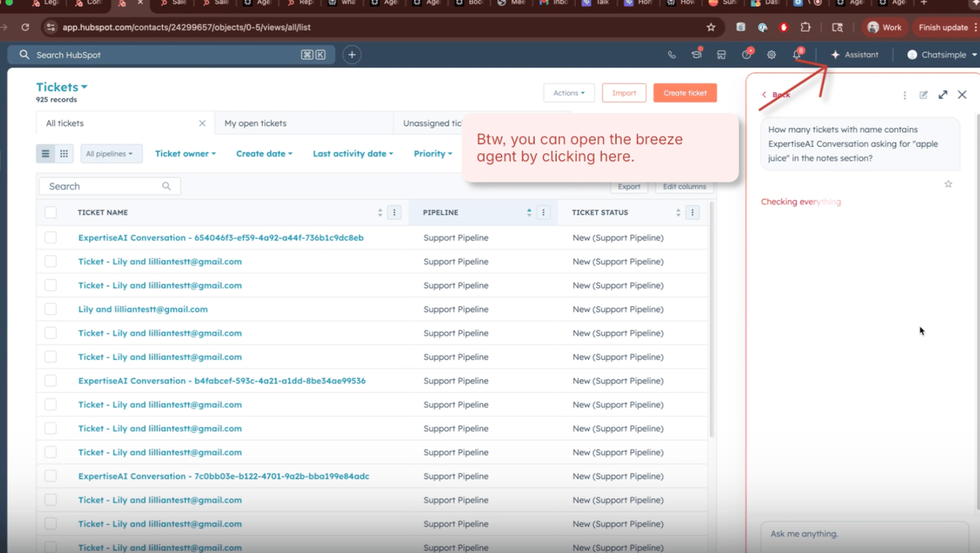Close the assistant panel
Image resolution: width=980 pixels, height=553 pixels.
(x=962, y=94)
